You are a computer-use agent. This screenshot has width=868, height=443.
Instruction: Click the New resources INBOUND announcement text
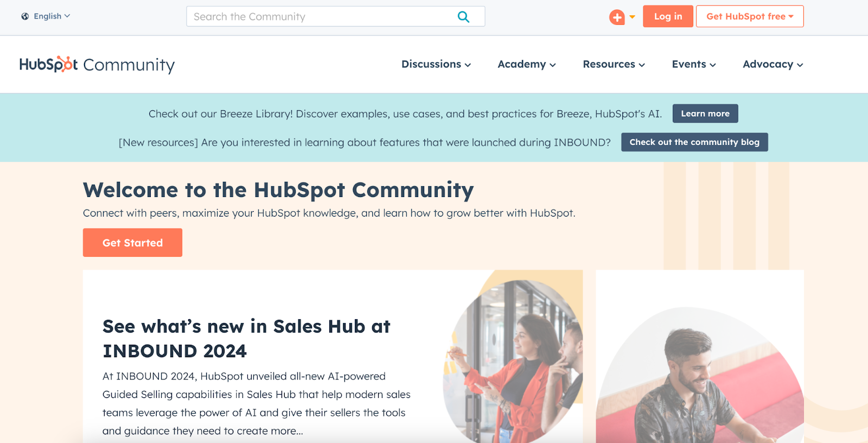(x=365, y=143)
